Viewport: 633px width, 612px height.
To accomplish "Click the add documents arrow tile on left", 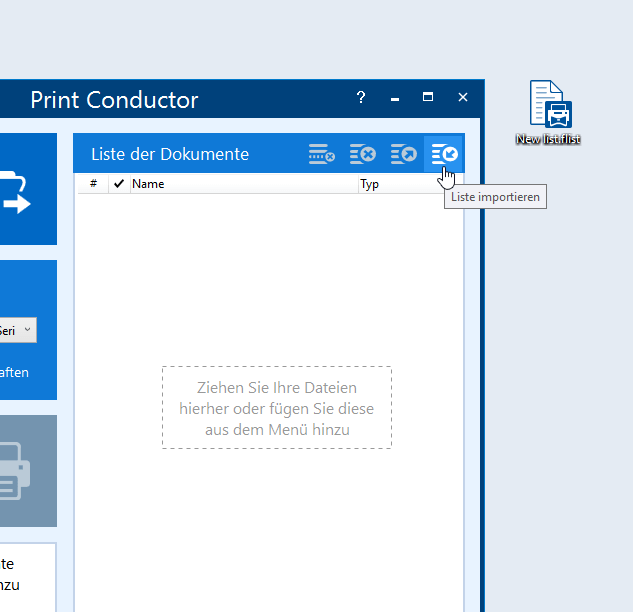I will [28, 189].
